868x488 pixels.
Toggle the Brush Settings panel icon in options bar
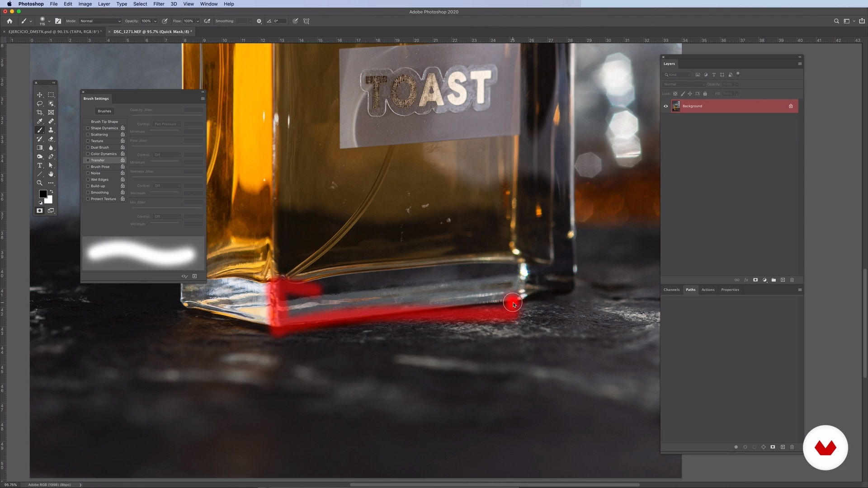coord(58,21)
